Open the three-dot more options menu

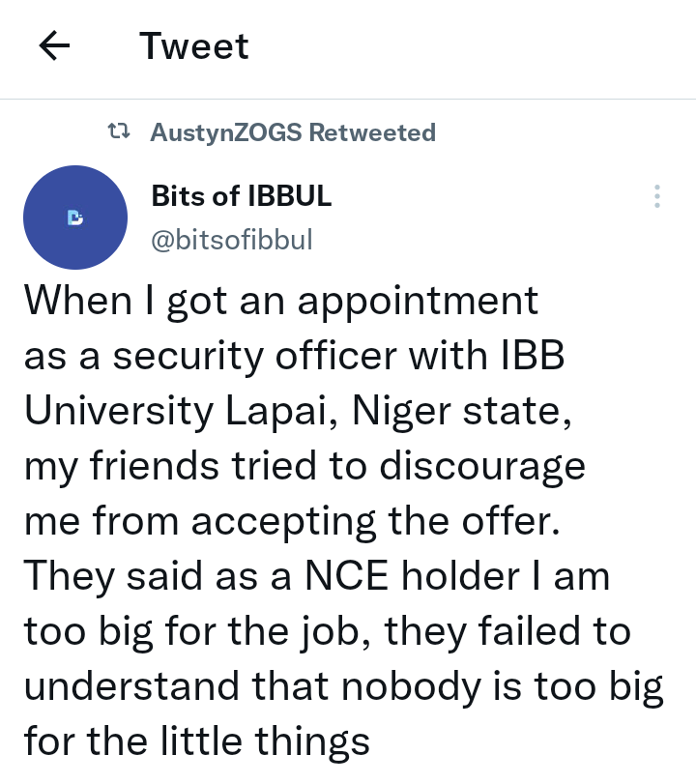[x=657, y=196]
